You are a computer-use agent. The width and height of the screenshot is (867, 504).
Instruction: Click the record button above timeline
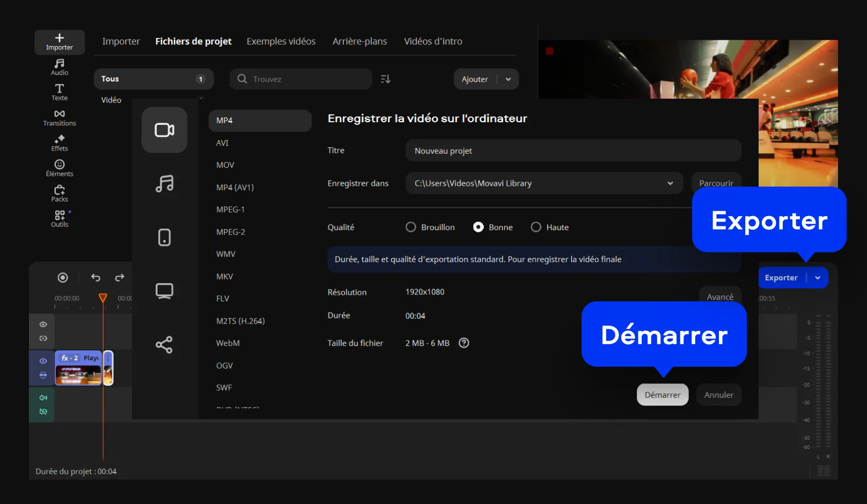63,277
